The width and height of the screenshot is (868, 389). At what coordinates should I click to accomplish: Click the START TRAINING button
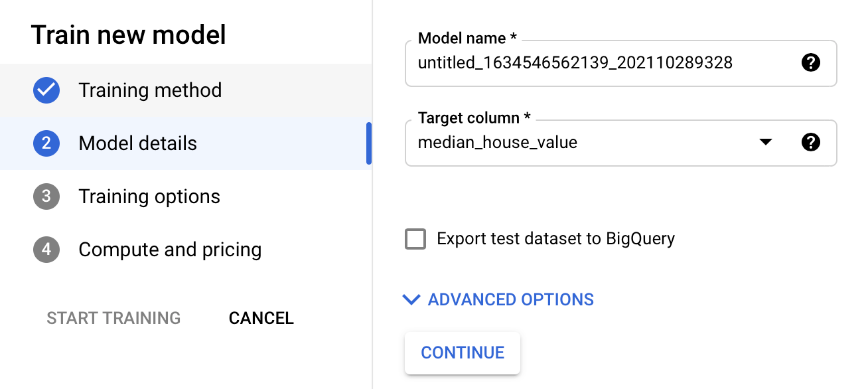tap(113, 319)
